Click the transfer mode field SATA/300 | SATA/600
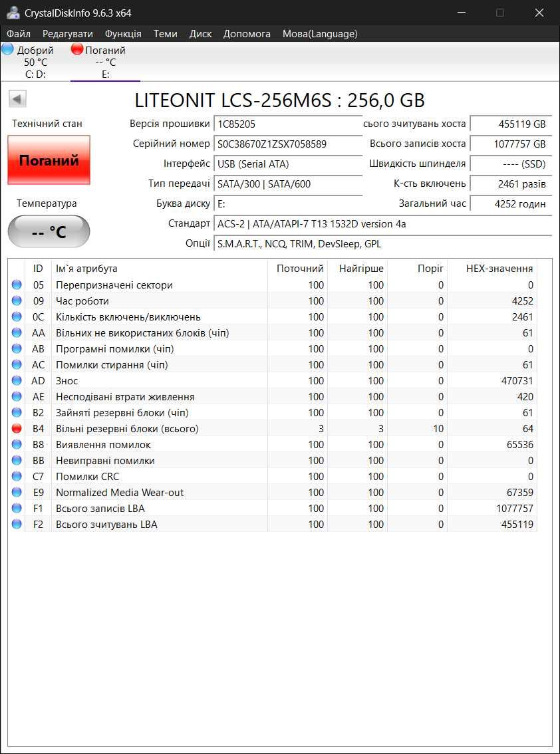Viewport: 560px width, 754px height. click(288, 184)
